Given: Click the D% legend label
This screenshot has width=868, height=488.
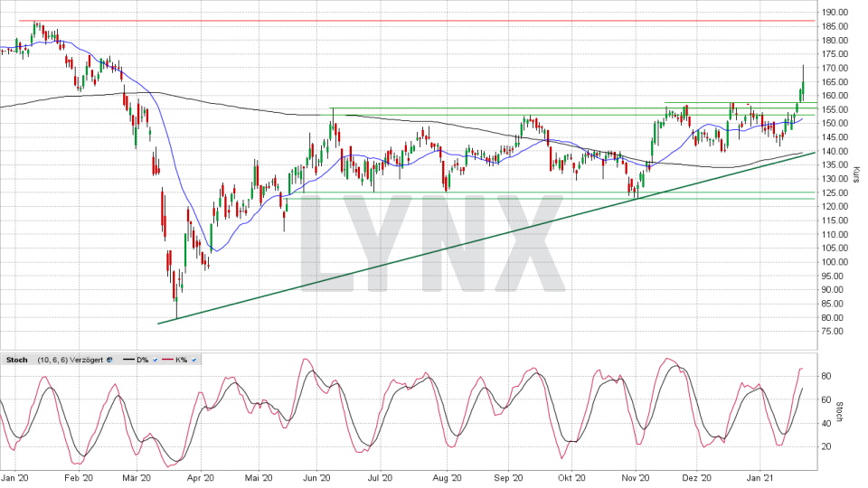Looking at the screenshot, I should (x=142, y=361).
